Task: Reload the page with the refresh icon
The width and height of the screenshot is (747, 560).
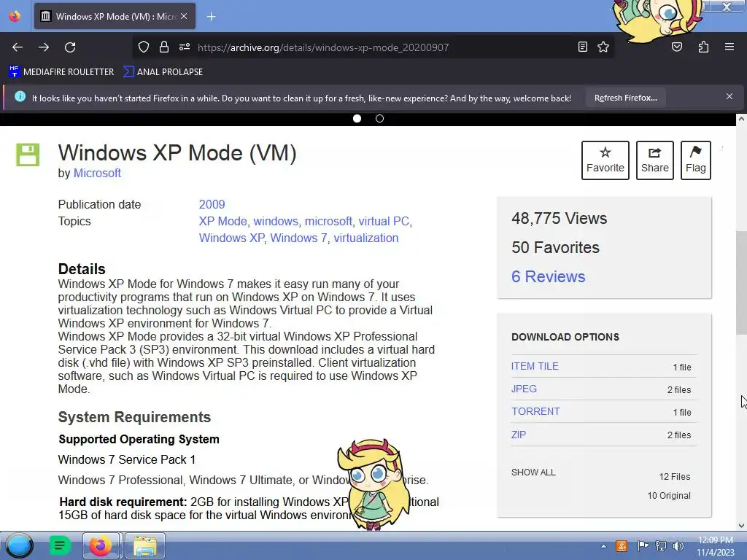Action: (70, 47)
